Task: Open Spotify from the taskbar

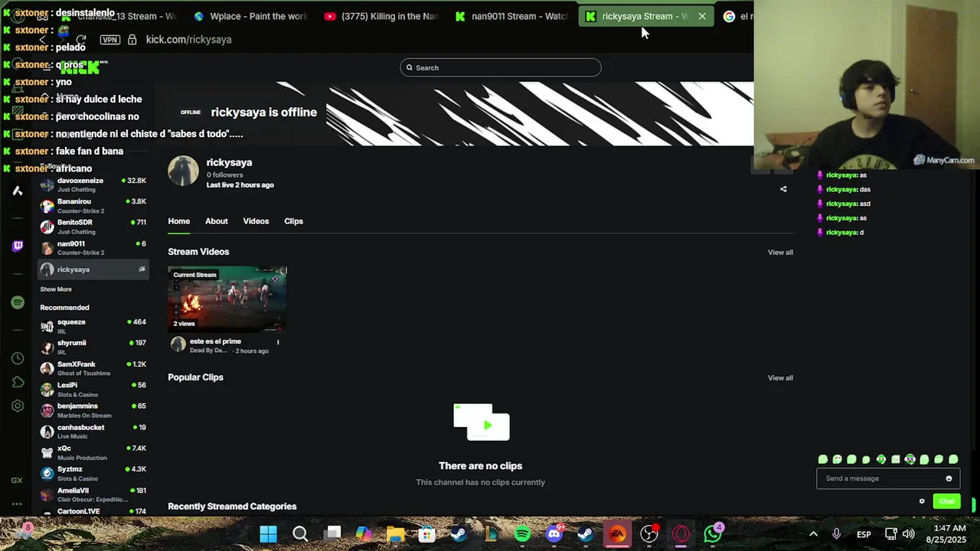Action: [522, 533]
